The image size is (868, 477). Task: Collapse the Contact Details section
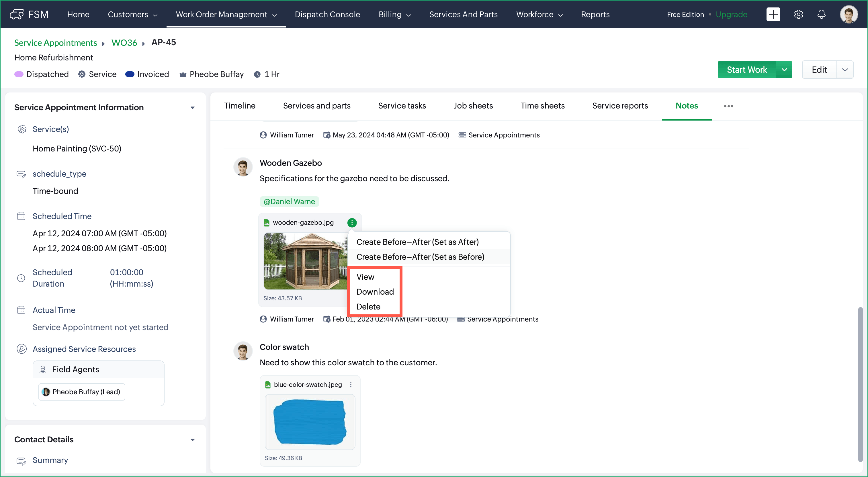click(x=192, y=439)
